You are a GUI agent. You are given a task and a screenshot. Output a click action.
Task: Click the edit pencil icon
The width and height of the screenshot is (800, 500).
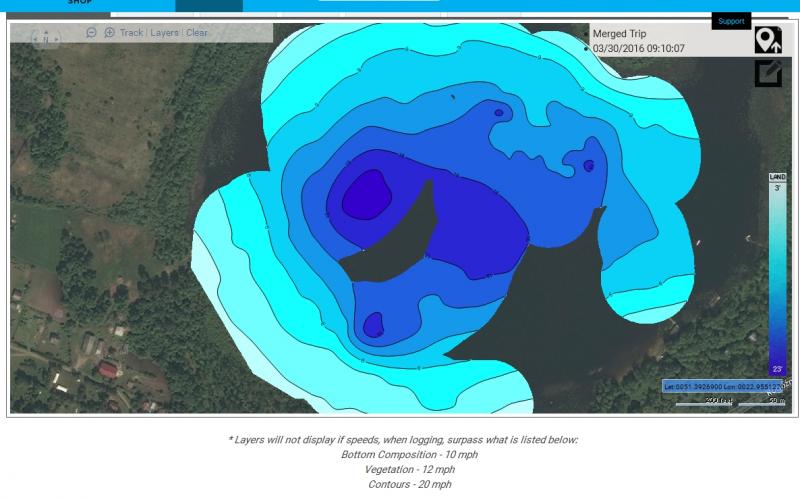(x=768, y=73)
